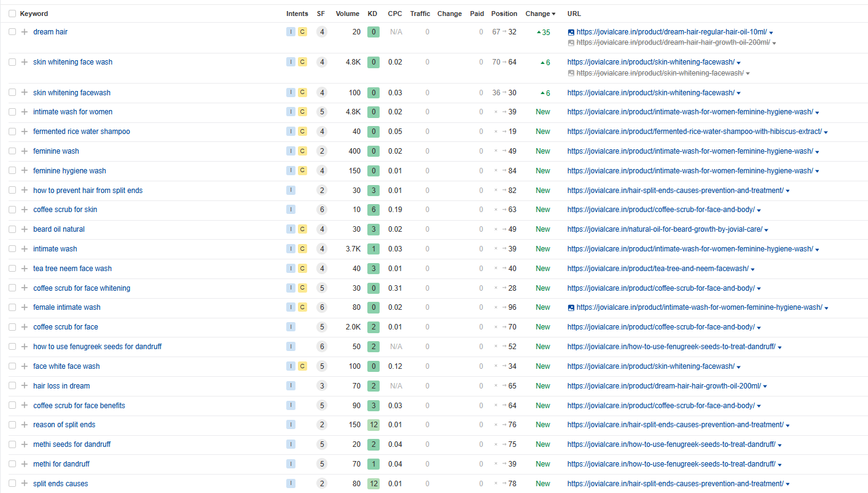Viewport: 868px width, 493px height.
Task: Sort by the Volume column header
Action: point(347,14)
